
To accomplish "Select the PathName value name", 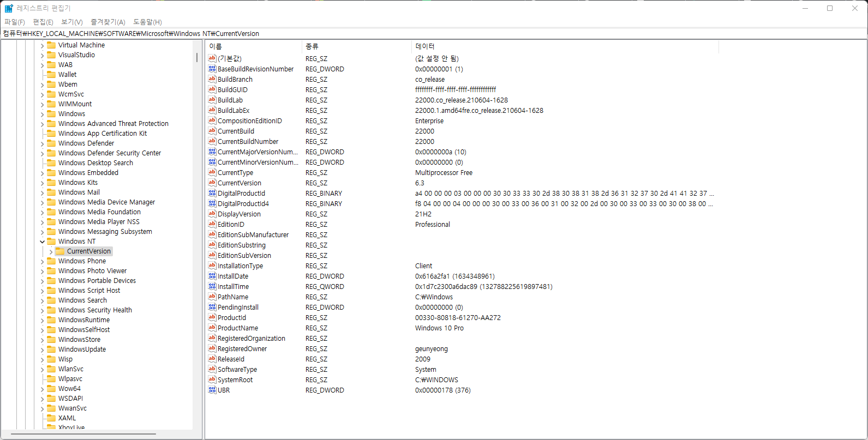I will pyautogui.click(x=233, y=297).
